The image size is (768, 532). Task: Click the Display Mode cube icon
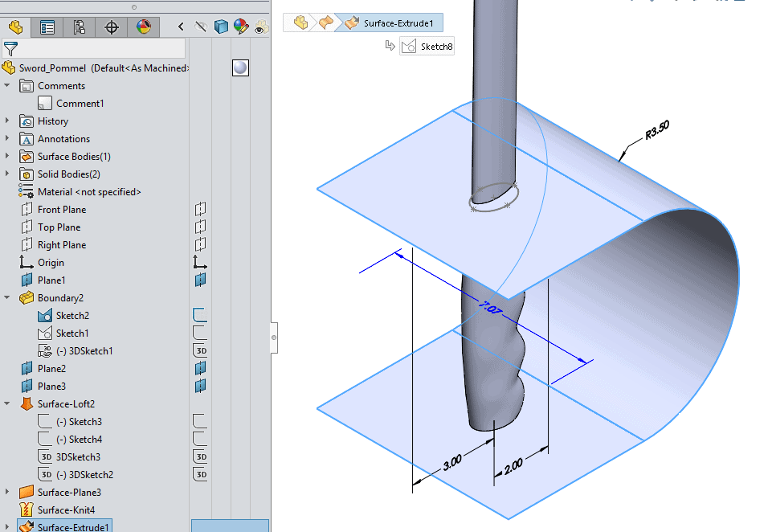[x=221, y=27]
